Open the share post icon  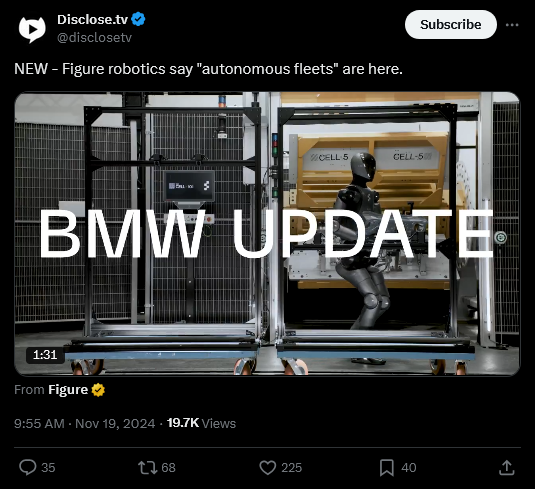coord(507,468)
